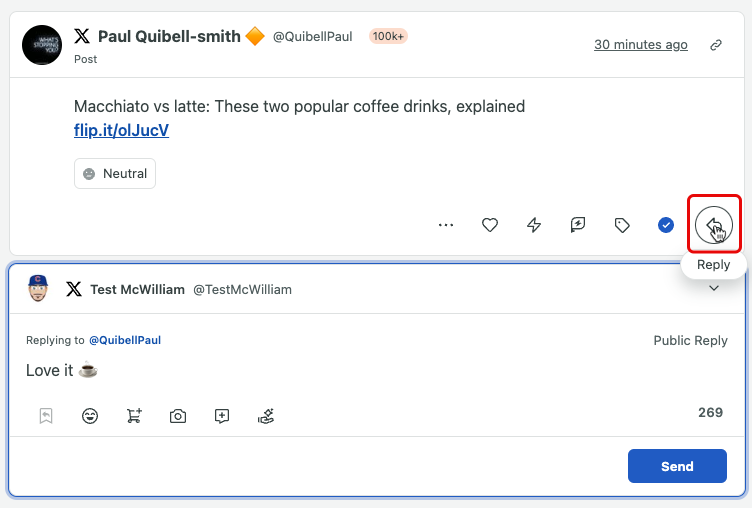Click the shopping cart plus icon
Screen dimensions: 752x508
pos(134,415)
